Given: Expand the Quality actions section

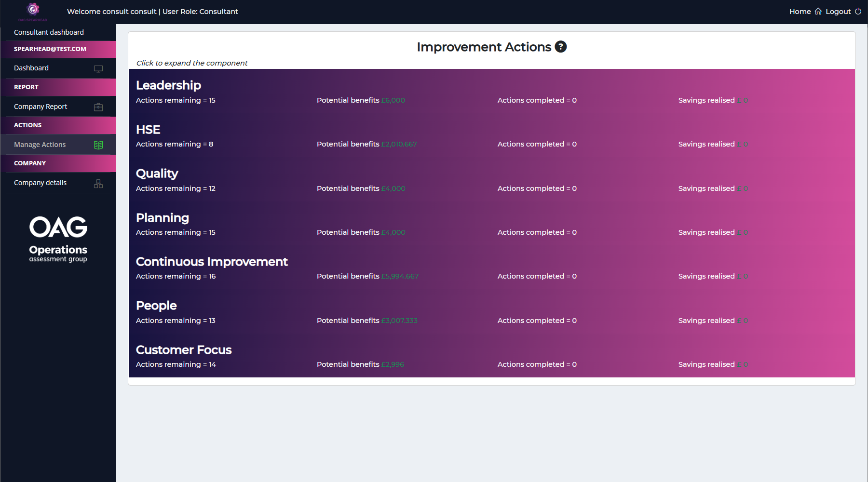Looking at the screenshot, I should (157, 174).
